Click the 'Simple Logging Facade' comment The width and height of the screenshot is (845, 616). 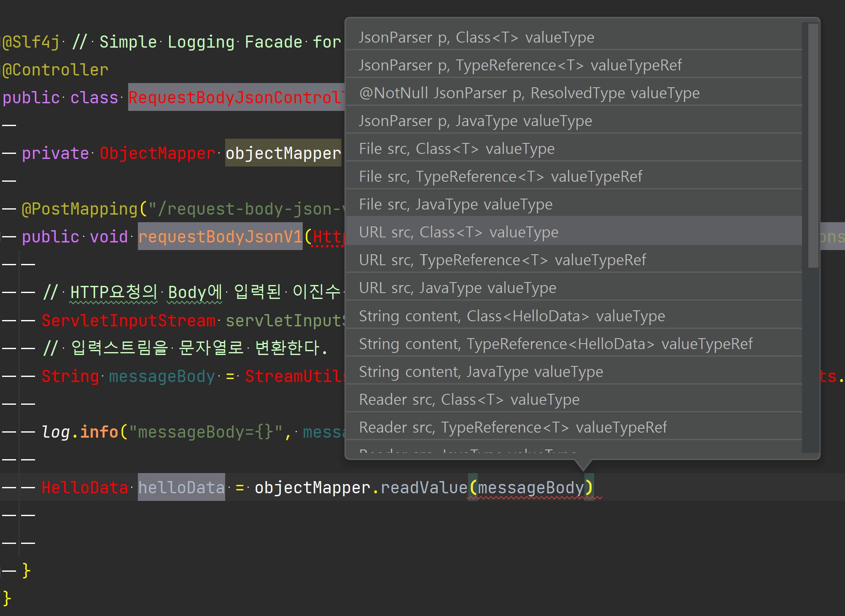pyautogui.click(x=207, y=42)
